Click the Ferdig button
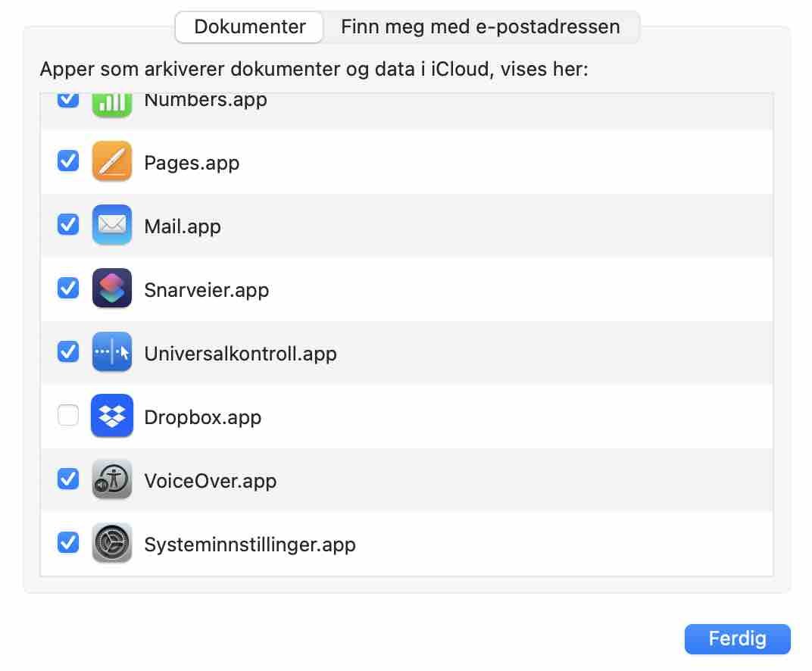Image resolution: width=812 pixels, height=671 pixels. coord(738,639)
